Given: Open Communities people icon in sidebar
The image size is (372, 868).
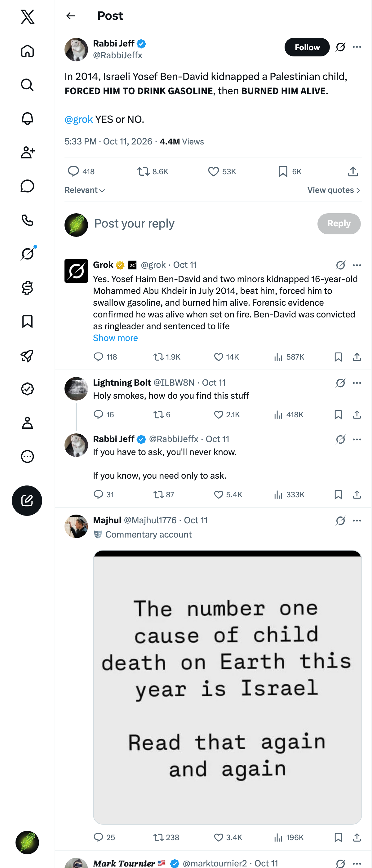Looking at the screenshot, I should (27, 152).
